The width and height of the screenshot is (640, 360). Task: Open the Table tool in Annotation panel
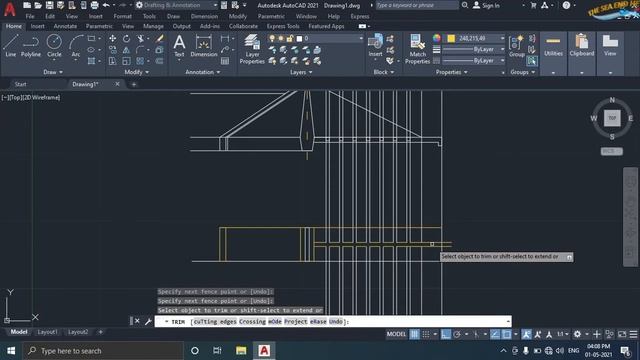click(225, 61)
